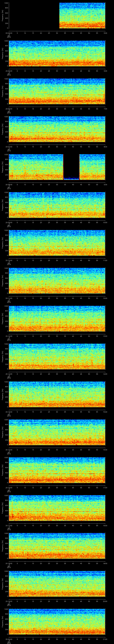This screenshot has height=644, width=114.
Task: Click the spectrogram panel starting at 20:19:00
Action: (x=57, y=584)
